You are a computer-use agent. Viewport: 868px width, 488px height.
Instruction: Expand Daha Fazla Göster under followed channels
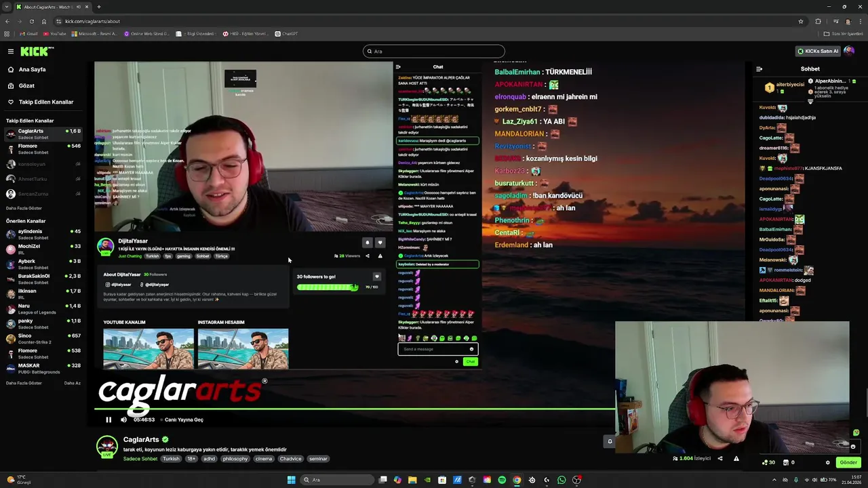pyautogui.click(x=24, y=208)
